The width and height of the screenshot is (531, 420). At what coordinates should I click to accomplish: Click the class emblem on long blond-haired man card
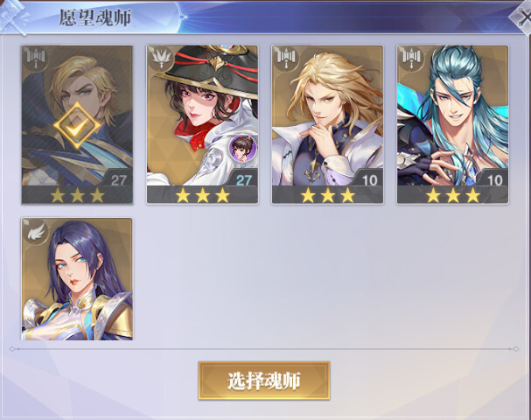[286, 58]
